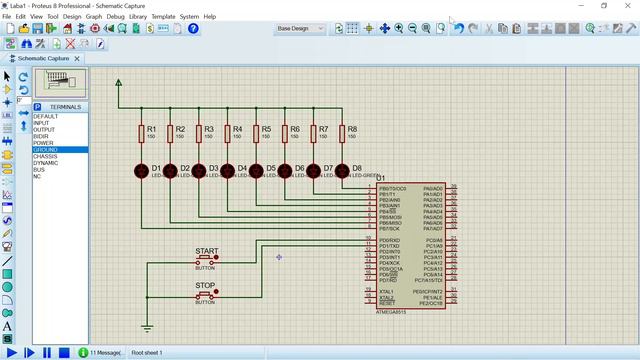This screenshot has width=640, height=360.
Task: Click the Rotate Clockwise icon
Action: (24, 77)
